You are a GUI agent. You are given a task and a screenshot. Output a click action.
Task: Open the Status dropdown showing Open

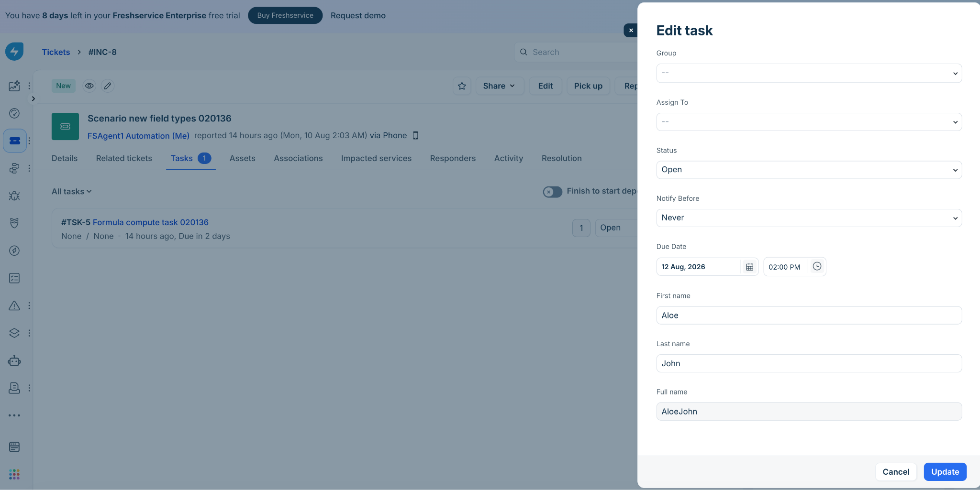click(809, 170)
